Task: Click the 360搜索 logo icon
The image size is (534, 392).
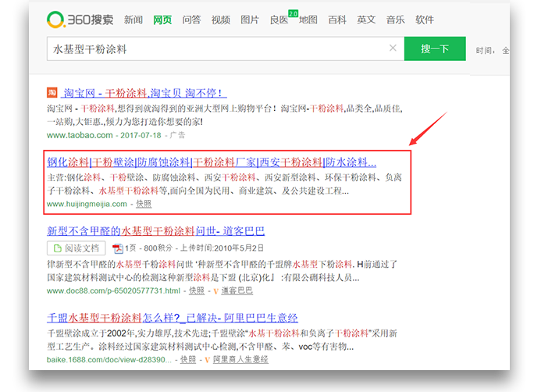Action: (57, 19)
